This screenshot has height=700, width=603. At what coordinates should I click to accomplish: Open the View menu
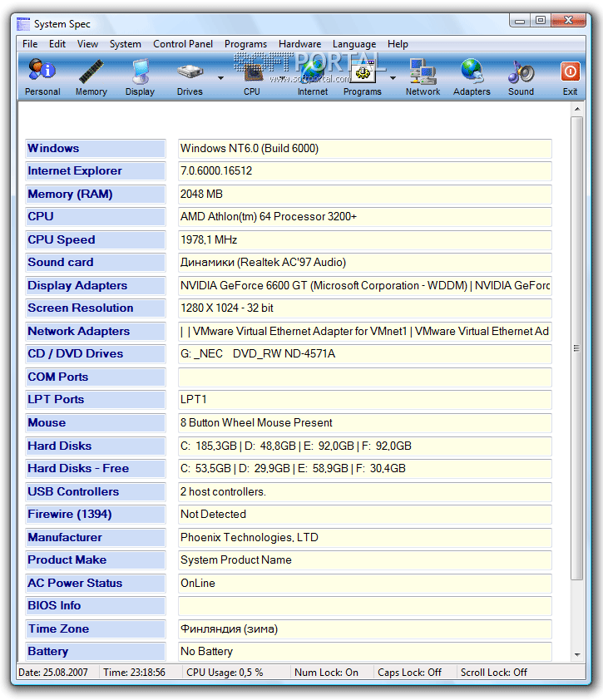[x=87, y=44]
